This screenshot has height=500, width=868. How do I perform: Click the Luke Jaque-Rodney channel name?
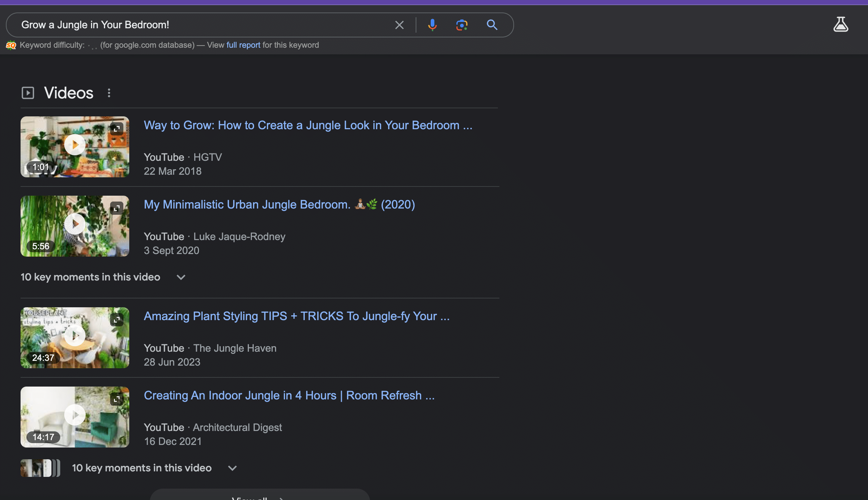point(239,236)
